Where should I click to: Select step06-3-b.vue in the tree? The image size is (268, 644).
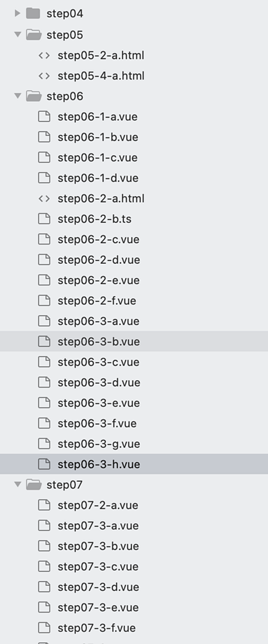(134, 341)
